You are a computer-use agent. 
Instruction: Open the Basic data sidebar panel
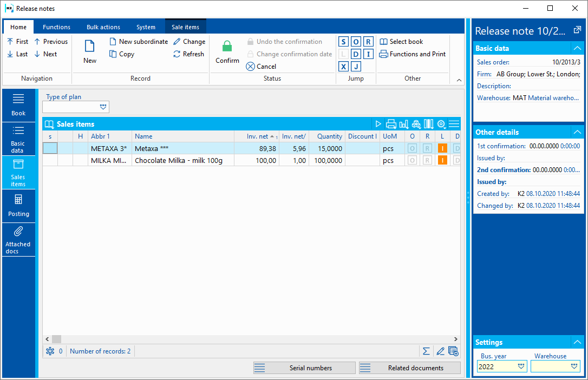pyautogui.click(x=18, y=139)
